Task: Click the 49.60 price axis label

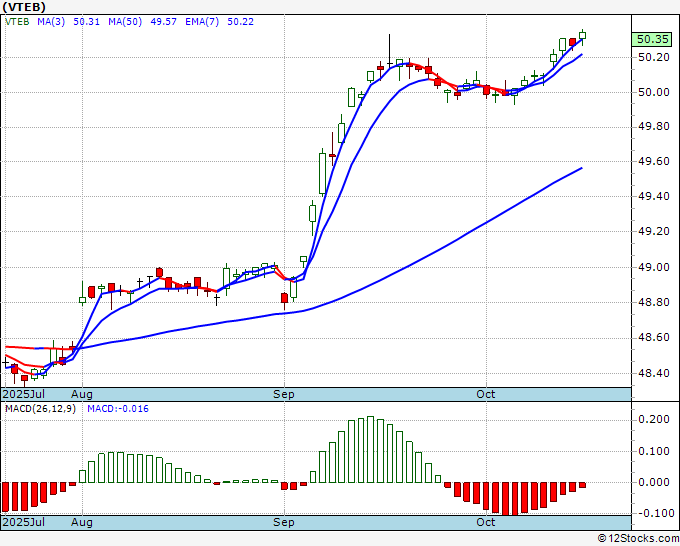Action: 654,162
